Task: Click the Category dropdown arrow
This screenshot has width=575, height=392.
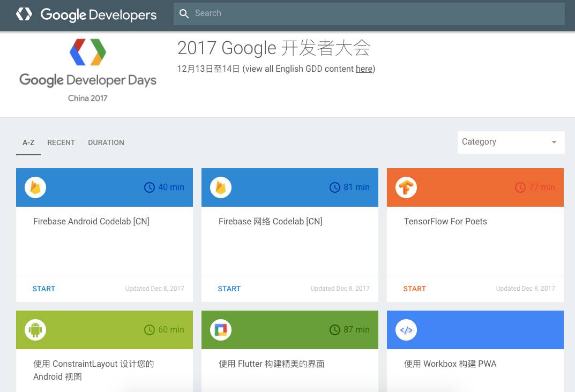Action: tap(554, 142)
